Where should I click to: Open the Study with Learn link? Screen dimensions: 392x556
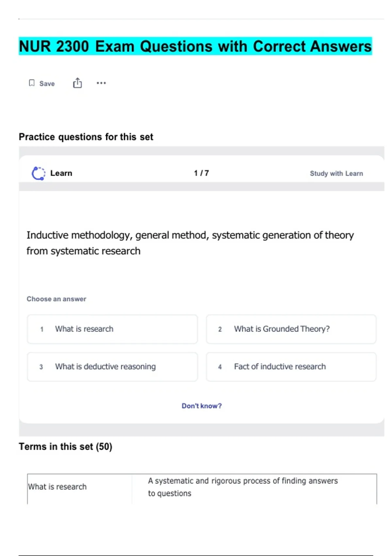pos(336,174)
